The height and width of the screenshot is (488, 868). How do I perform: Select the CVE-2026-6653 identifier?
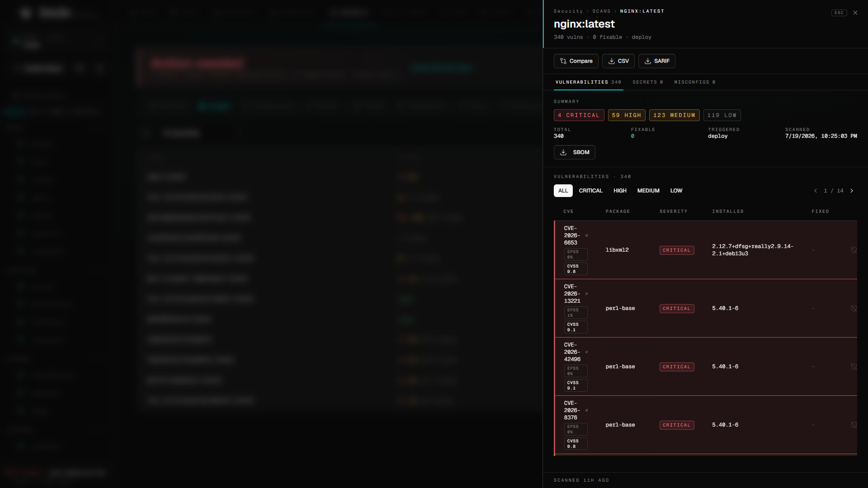(572, 235)
